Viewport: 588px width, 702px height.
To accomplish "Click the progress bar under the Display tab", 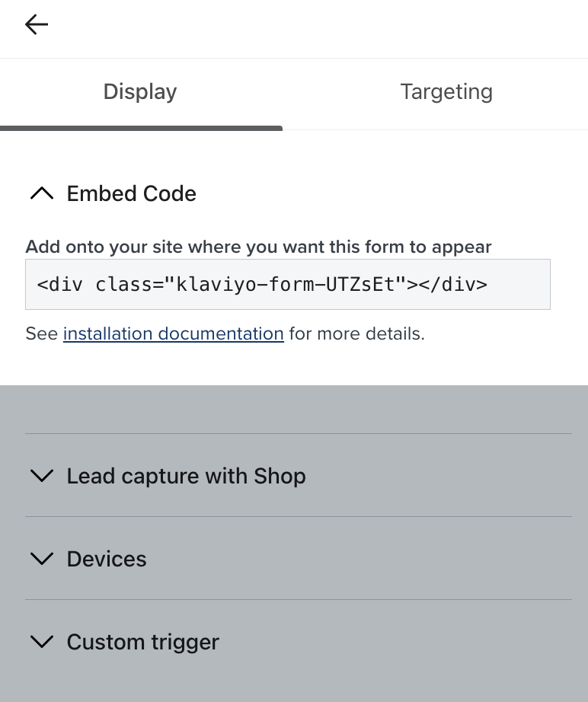I will (x=141, y=129).
